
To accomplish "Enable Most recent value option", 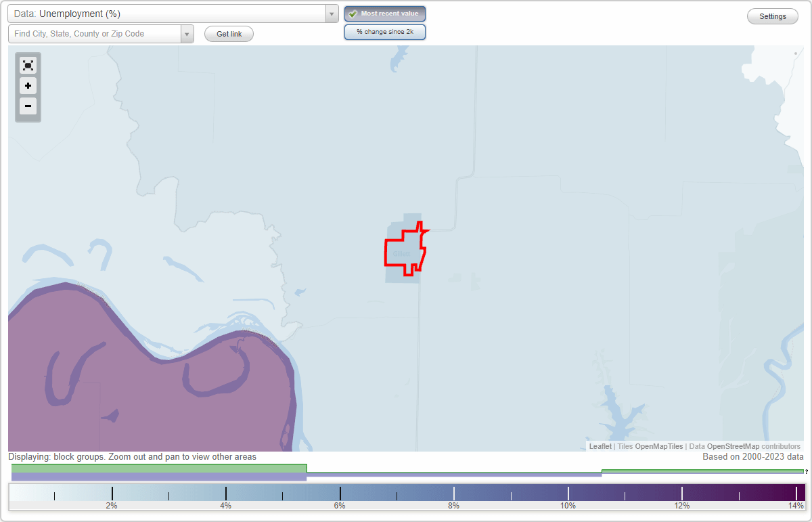I will coord(385,14).
